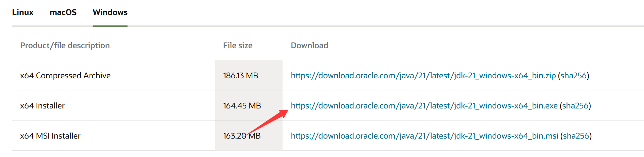The image size is (644, 157).
Task: Download the jdk-21 windows-x64 msi installer link
Action: point(424,136)
